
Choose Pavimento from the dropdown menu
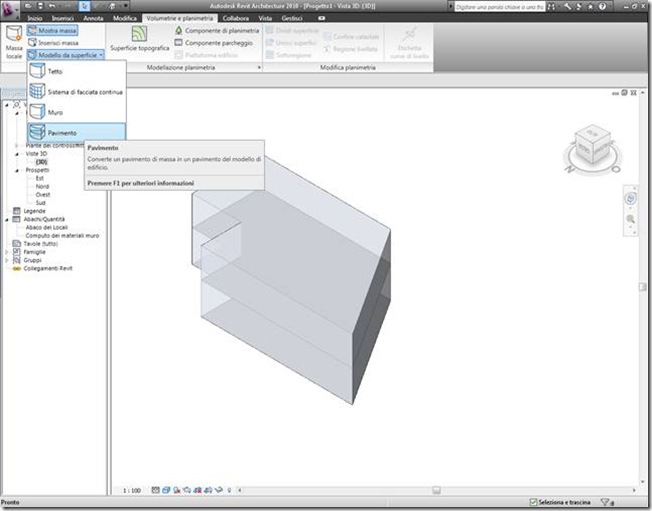(x=77, y=133)
